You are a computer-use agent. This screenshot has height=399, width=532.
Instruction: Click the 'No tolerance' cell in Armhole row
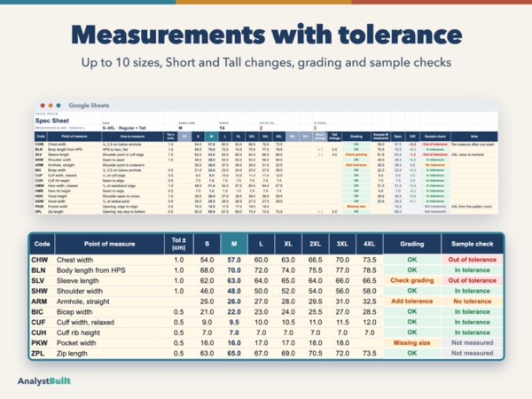point(473,301)
